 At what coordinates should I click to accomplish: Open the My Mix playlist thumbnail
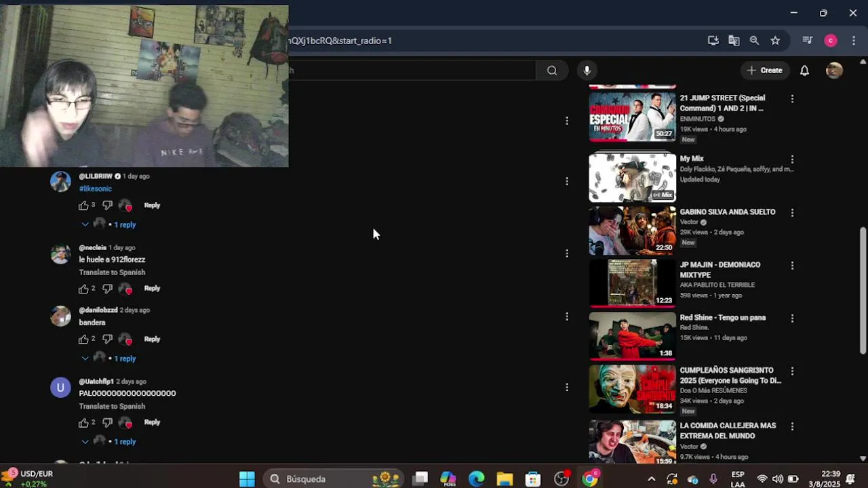632,178
